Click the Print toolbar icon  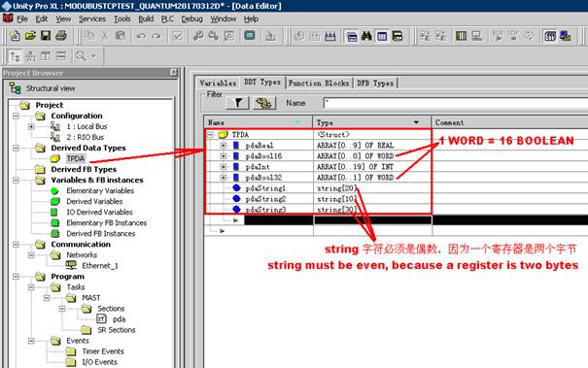click(61, 36)
